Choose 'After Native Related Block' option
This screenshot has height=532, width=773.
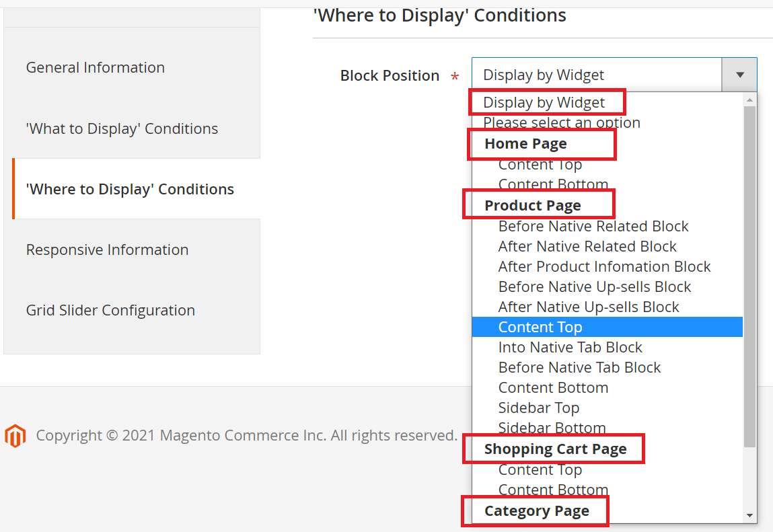pyautogui.click(x=587, y=246)
